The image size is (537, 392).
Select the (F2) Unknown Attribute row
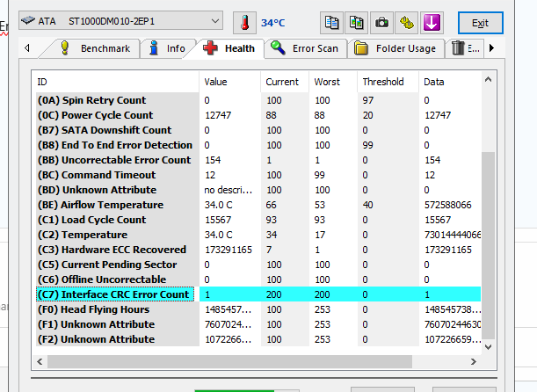tap(258, 339)
